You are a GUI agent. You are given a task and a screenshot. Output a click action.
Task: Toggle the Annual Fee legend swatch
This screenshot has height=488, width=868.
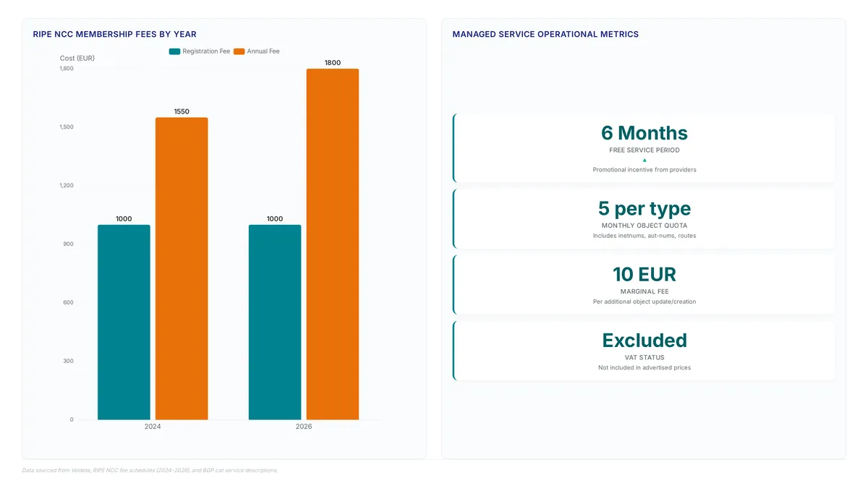pyautogui.click(x=239, y=51)
